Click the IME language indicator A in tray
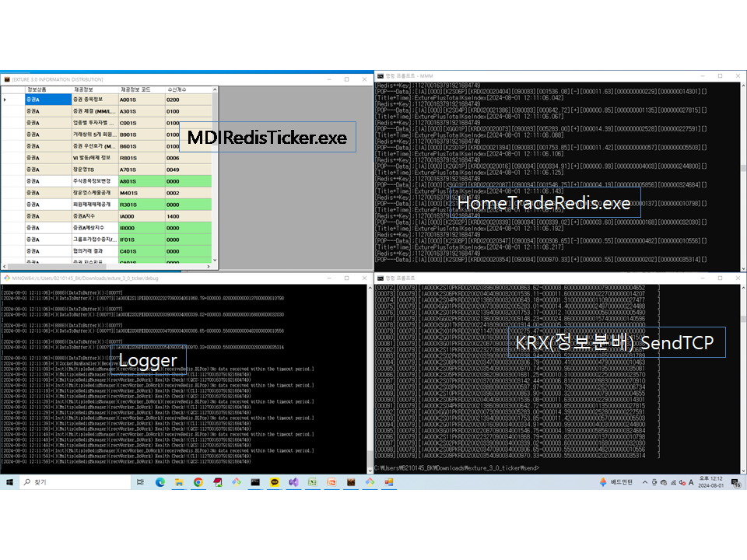The image size is (747, 560). coord(691,482)
